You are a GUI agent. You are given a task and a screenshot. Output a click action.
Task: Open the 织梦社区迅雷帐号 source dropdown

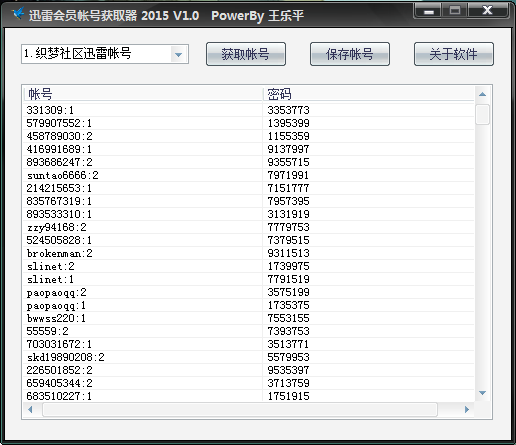point(105,54)
